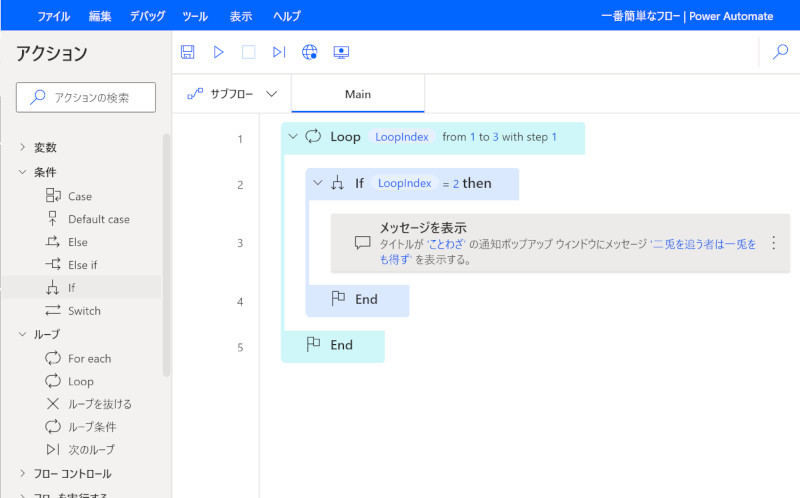
Task: Collapse the Loop block chevron
Action: tap(292, 137)
